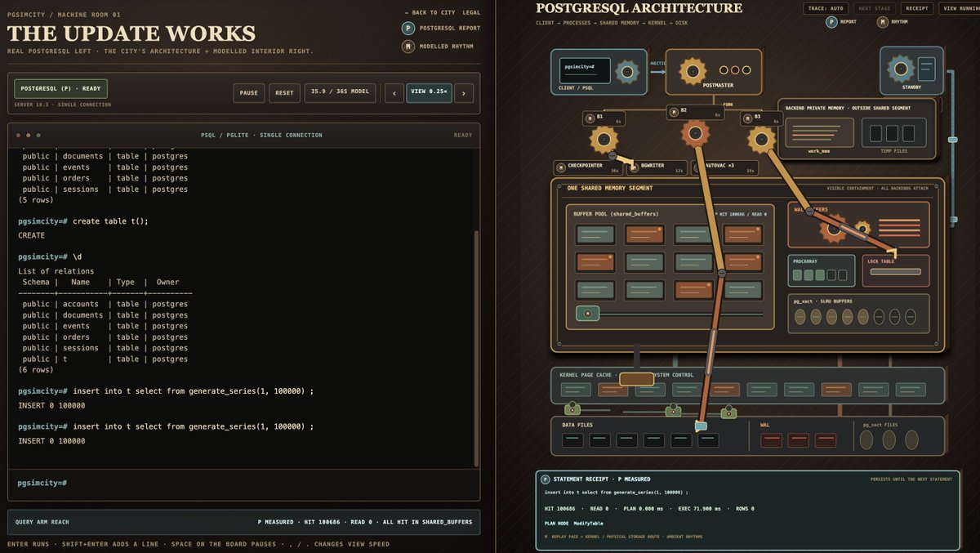Screen dimensions: 980x553
Task: Click the 'public | t' table row
Action: (x=103, y=359)
